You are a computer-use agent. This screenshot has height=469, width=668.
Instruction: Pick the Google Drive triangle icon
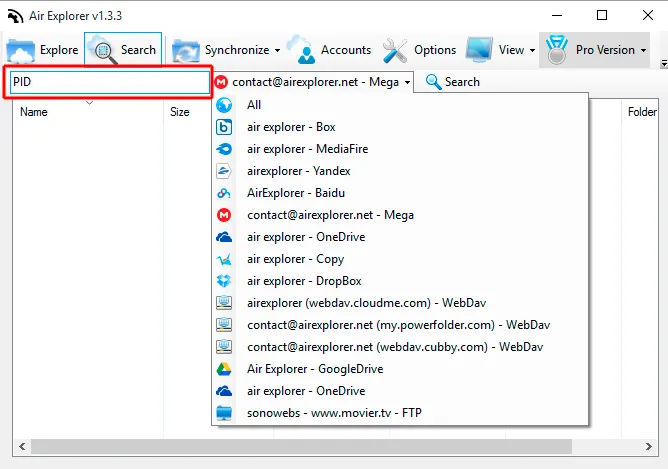pyautogui.click(x=224, y=369)
